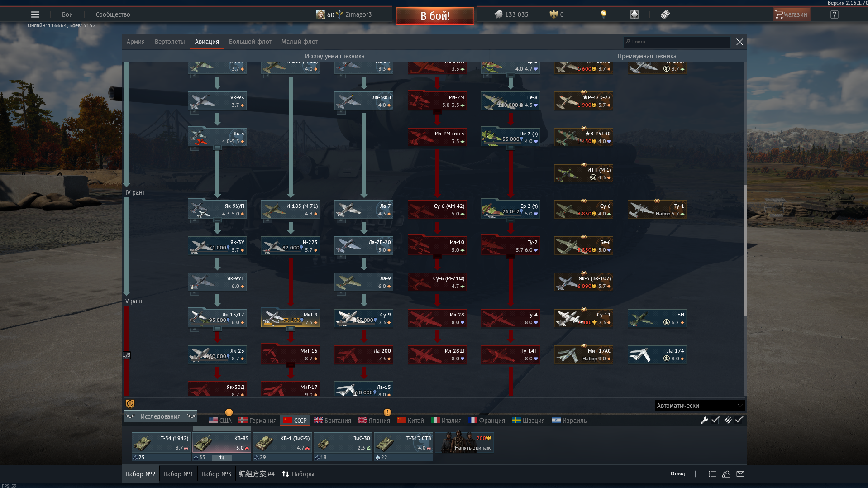The image size is (868, 488).
Task: Click the yellow warning shield icon
Action: pyautogui.click(x=130, y=403)
